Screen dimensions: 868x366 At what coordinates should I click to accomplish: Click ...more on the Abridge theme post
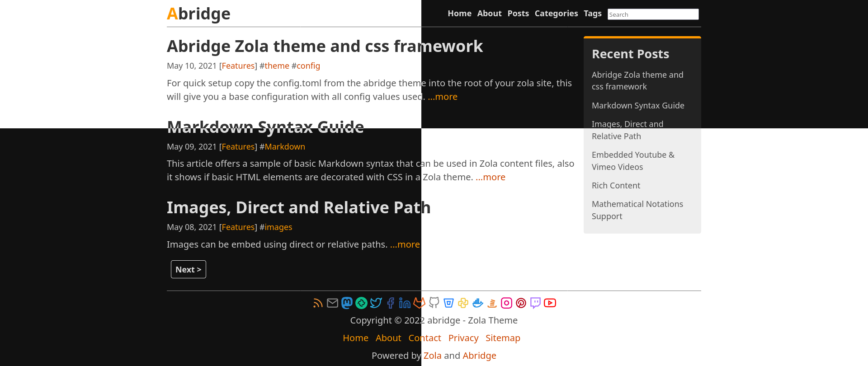(x=443, y=97)
